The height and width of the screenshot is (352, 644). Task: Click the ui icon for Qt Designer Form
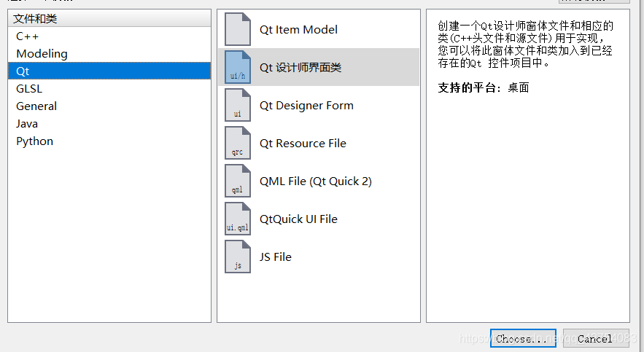pos(237,105)
